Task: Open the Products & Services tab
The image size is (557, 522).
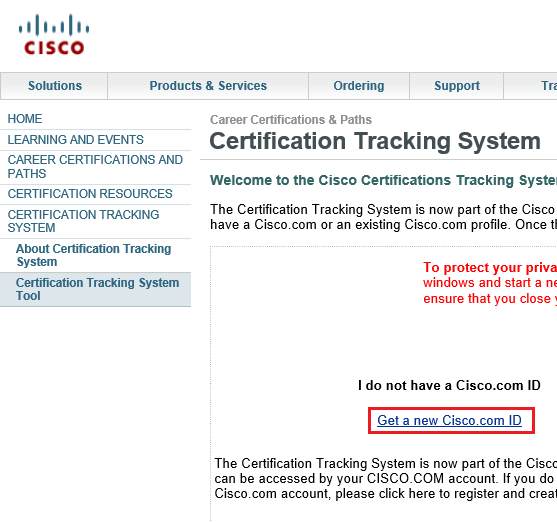Action: tap(208, 86)
